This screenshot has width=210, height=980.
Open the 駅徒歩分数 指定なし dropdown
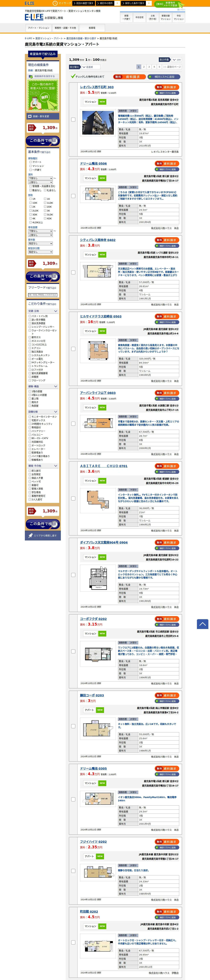pyautogui.click(x=40, y=252)
